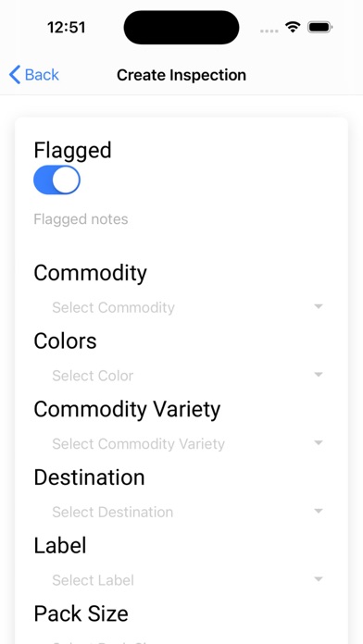
Task: Tap the arrow beside Select Destination
Action: (x=319, y=511)
